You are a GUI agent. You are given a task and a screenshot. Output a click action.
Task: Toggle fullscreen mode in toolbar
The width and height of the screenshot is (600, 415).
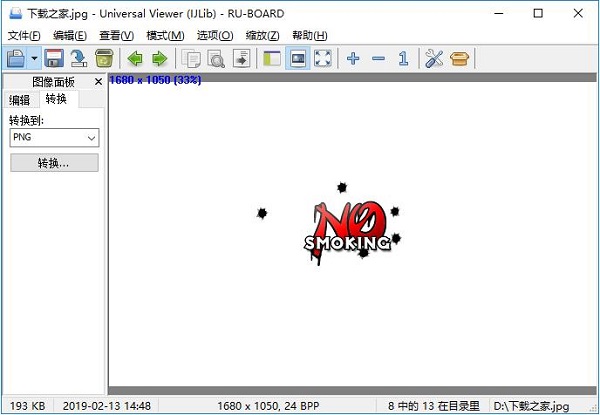pyautogui.click(x=322, y=59)
